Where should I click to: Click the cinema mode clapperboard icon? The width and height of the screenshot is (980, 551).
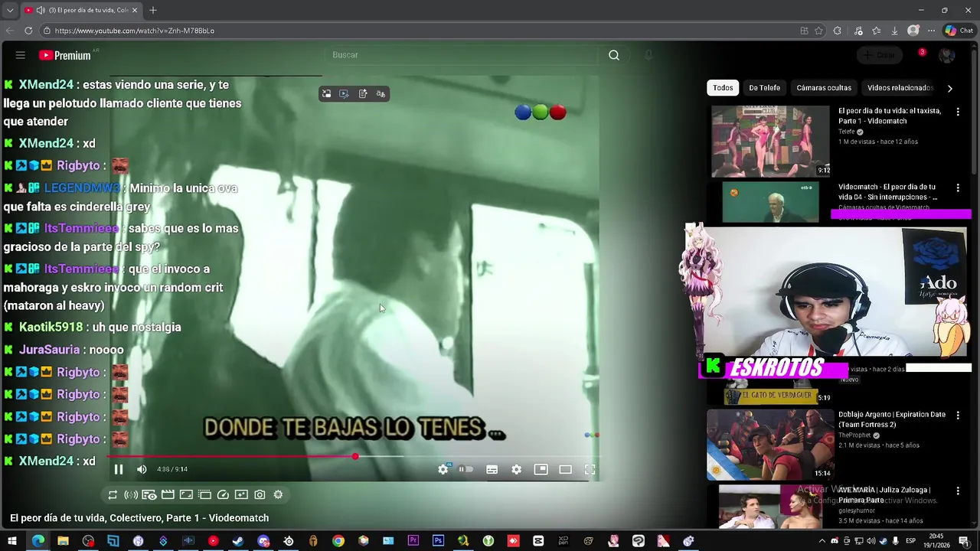[168, 495]
